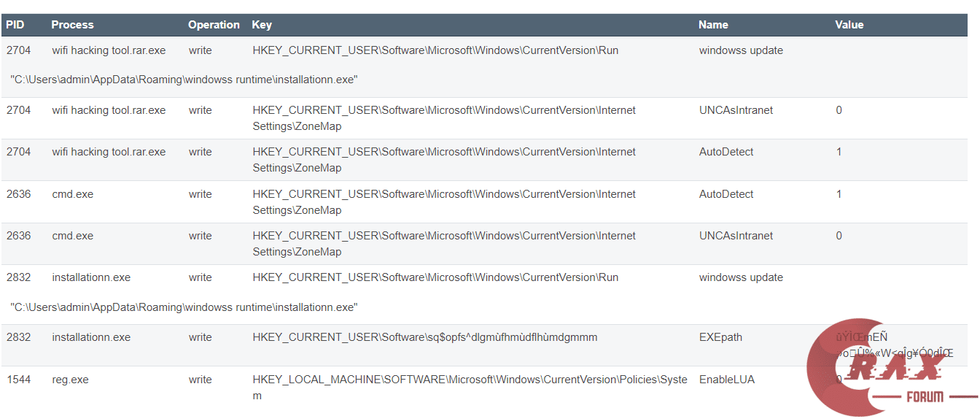Select the Run key in the PID 2832 row
The height and width of the screenshot is (419, 980).
(x=435, y=277)
